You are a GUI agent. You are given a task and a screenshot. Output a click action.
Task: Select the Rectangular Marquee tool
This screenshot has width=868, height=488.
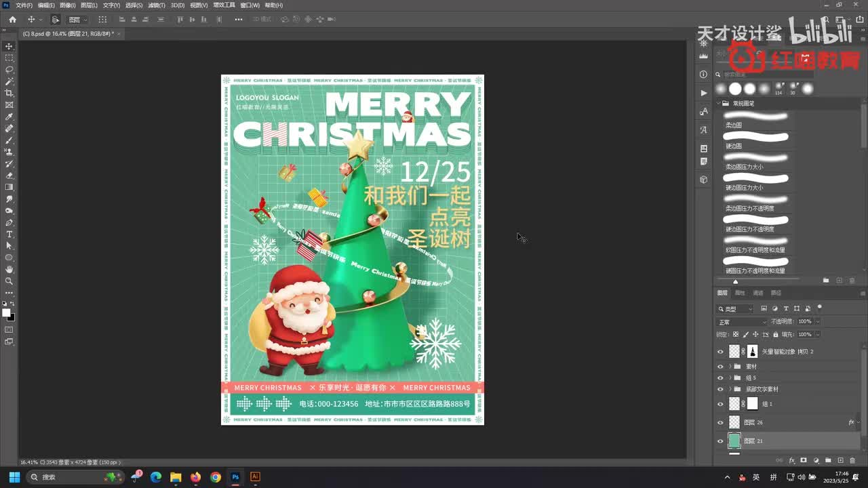coord(9,58)
